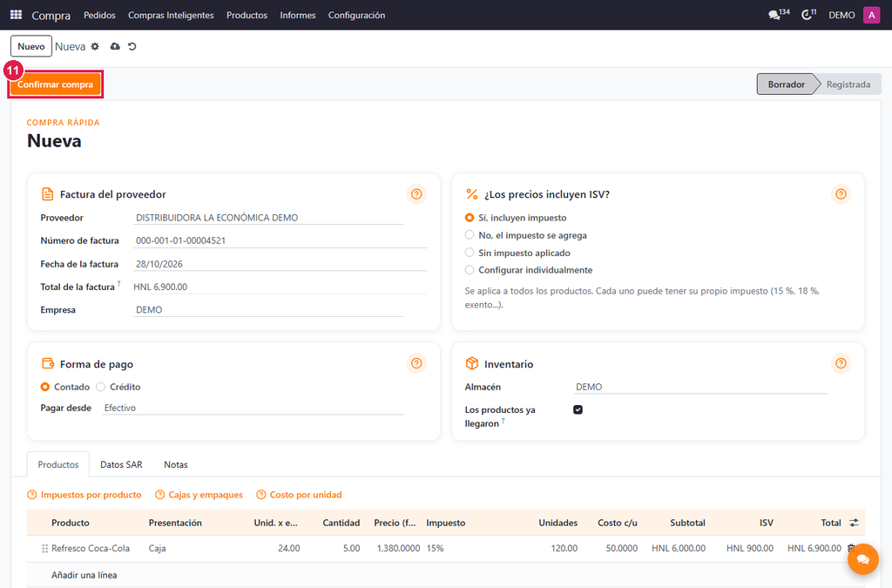Screen dimensions: 892x588
Task: Select Contado payment method
Action: (45, 387)
